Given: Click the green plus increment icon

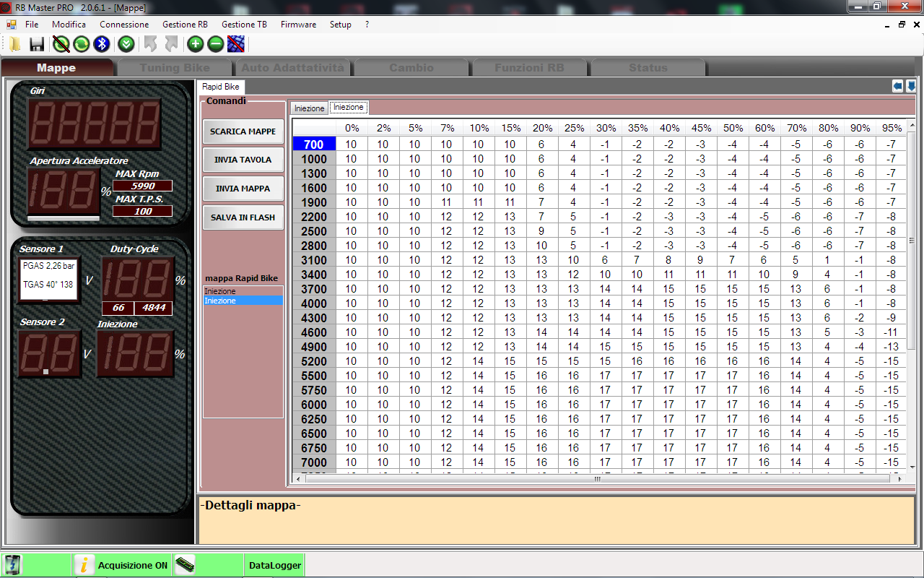Looking at the screenshot, I should 195,44.
